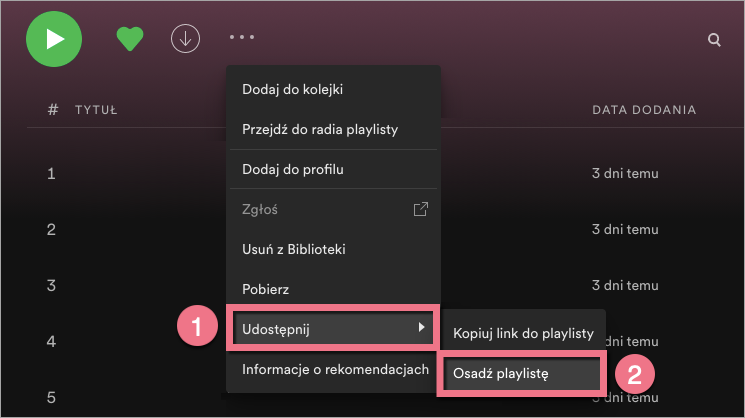The image size is (745, 418).
Task: Select track row number 3
Action: point(52,285)
